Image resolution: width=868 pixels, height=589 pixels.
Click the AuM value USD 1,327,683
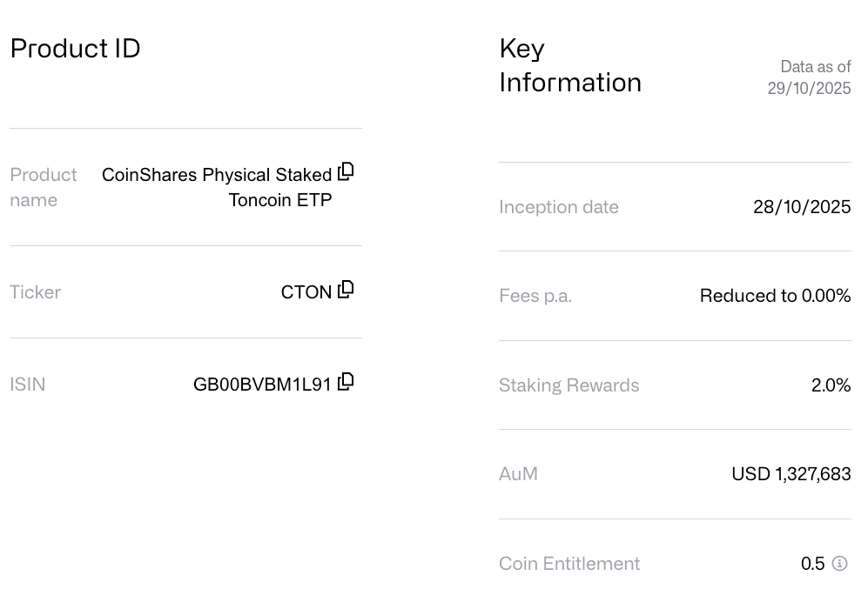point(790,474)
